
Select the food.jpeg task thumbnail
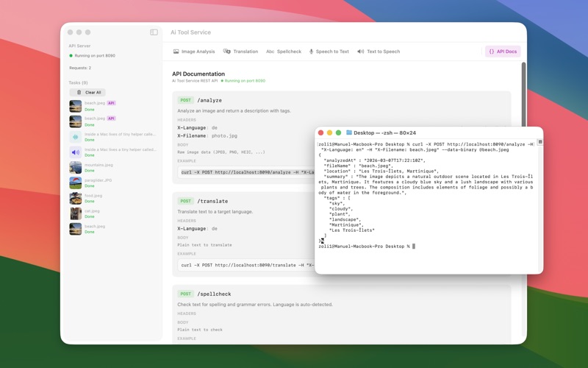coord(76,198)
